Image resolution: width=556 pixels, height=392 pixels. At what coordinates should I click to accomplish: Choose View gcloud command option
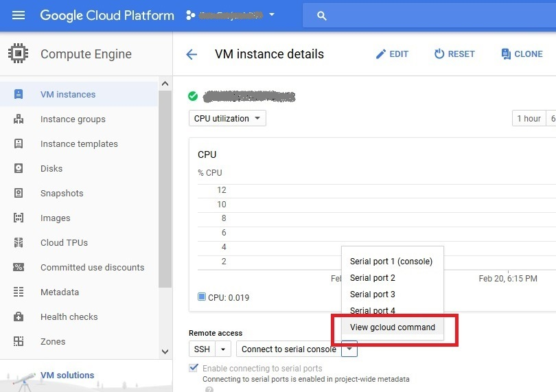point(392,327)
